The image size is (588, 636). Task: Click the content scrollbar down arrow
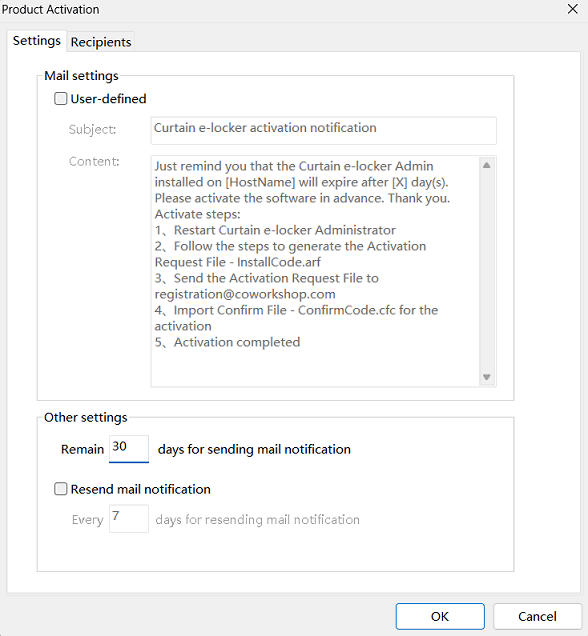[487, 377]
